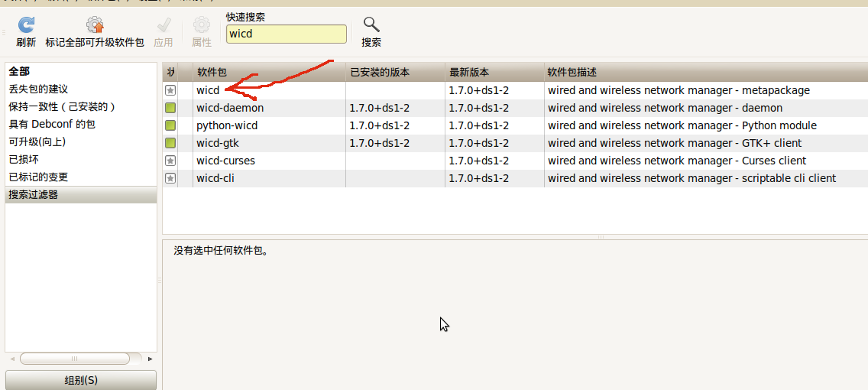Toggle status box of wicd metapackage row
Viewport: 868px width, 390px height.
pos(170,90)
